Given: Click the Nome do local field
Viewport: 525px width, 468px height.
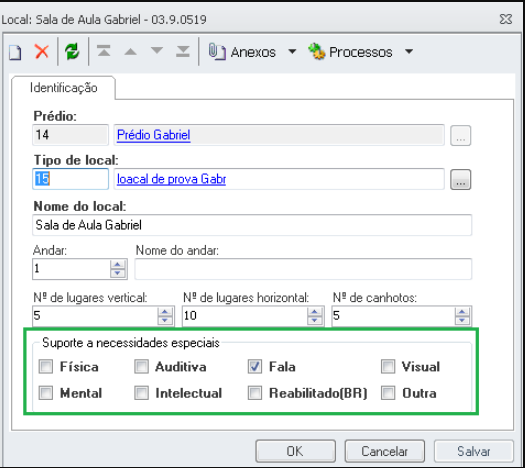Looking at the screenshot, I should (252, 225).
